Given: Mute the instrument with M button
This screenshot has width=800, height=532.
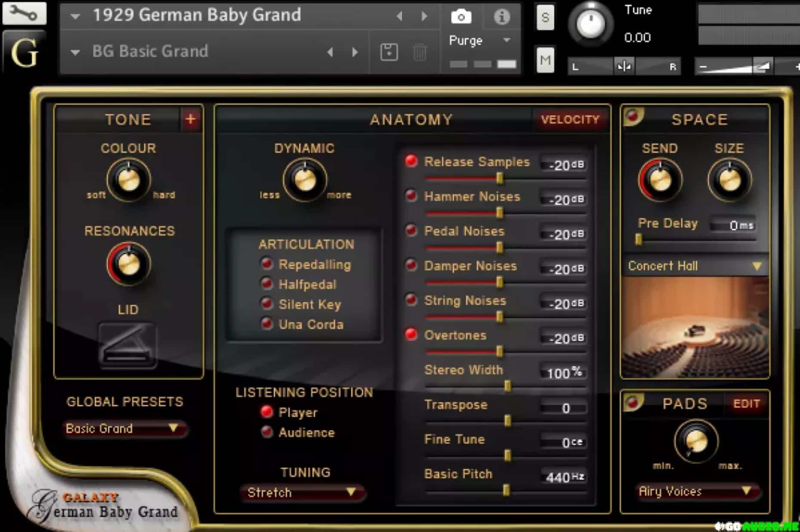Looking at the screenshot, I should [x=545, y=60].
